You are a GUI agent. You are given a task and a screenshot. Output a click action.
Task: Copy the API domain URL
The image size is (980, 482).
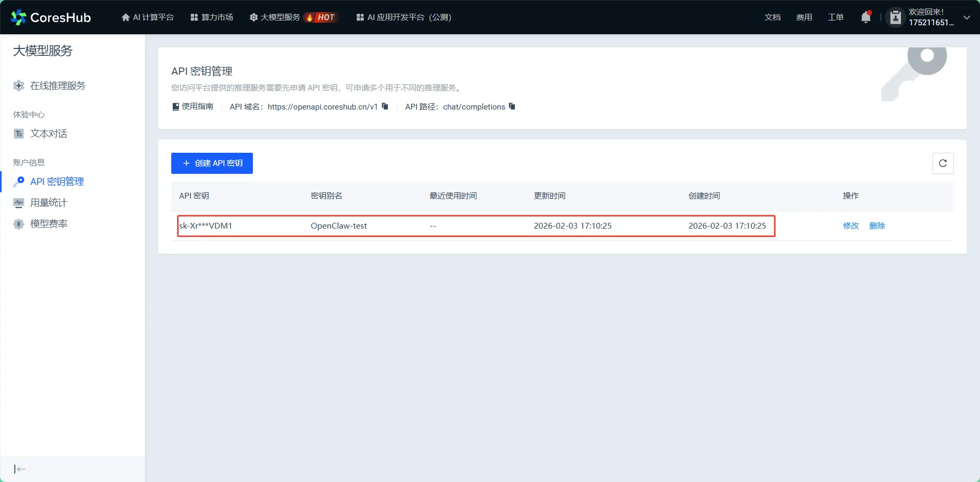[385, 106]
